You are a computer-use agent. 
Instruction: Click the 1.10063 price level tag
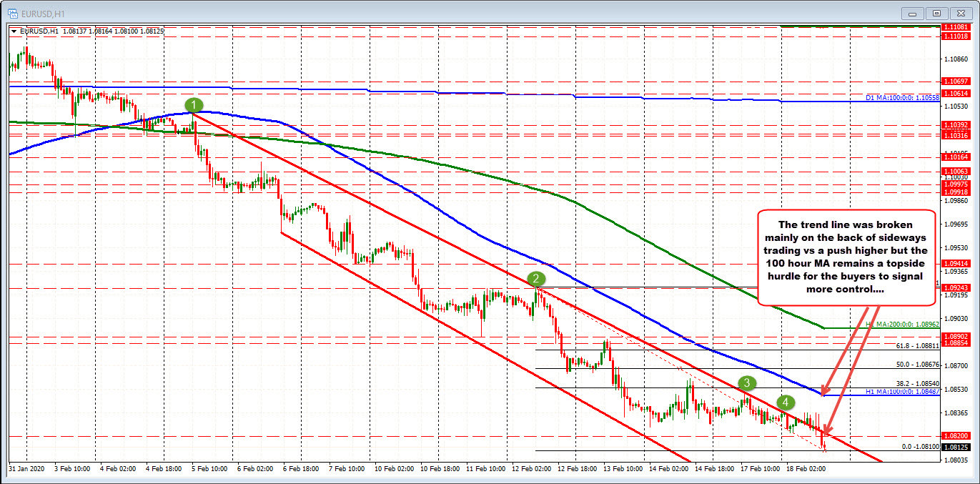pyautogui.click(x=956, y=172)
